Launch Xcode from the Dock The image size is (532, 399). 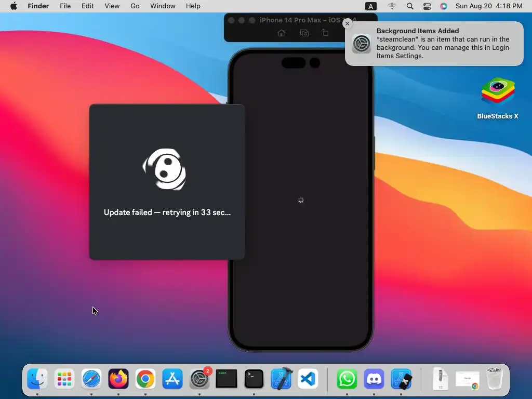tap(281, 379)
